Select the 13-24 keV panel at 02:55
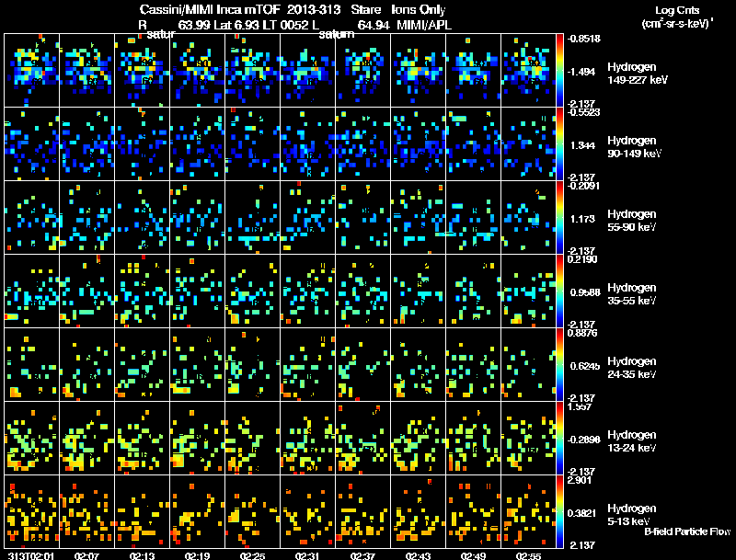736x560 pixels. coord(528,439)
